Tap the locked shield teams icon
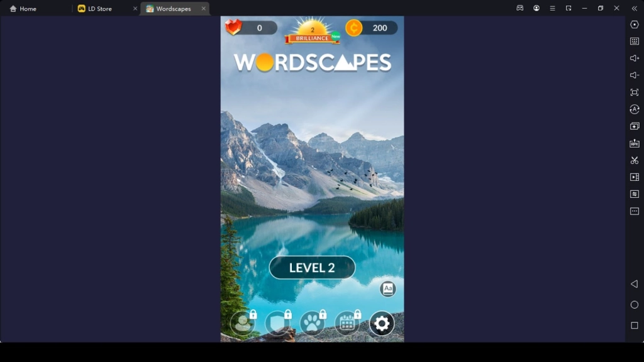The height and width of the screenshot is (362, 644). coord(277,323)
